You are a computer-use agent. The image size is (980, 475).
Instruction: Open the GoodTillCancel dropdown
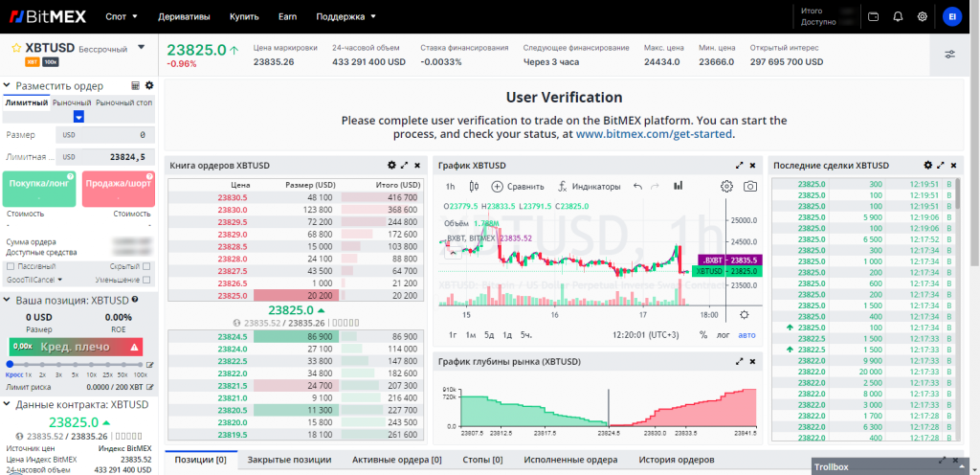tap(33, 280)
